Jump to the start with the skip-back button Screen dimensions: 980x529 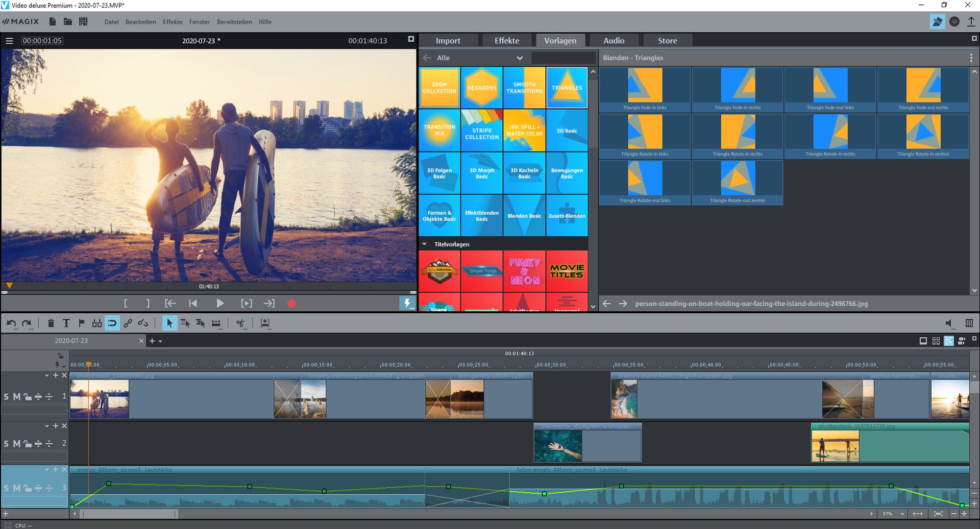coord(193,303)
